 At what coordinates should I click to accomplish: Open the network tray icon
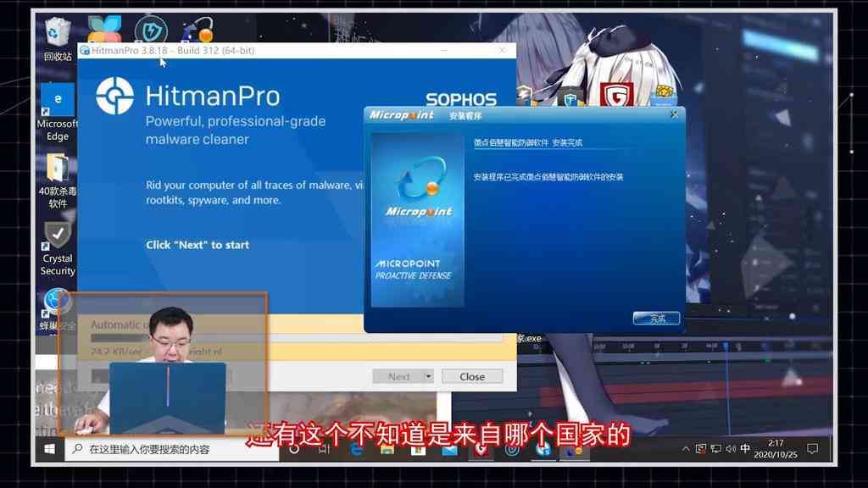pos(715,449)
